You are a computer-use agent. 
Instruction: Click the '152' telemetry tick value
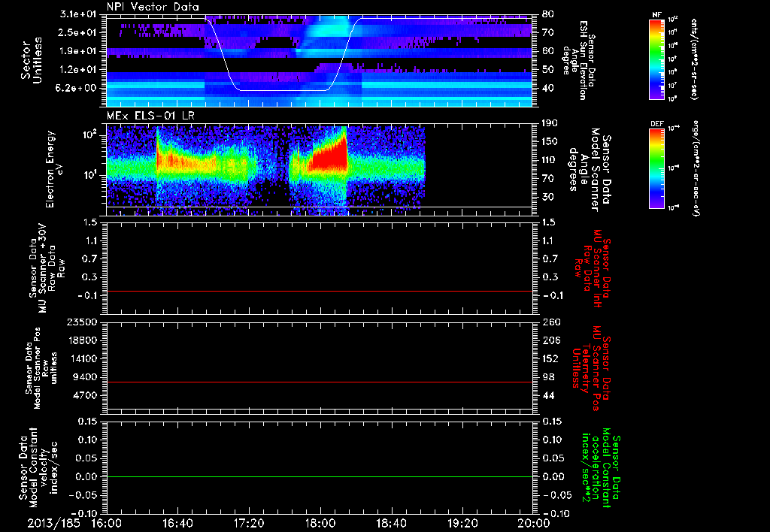[550, 358]
